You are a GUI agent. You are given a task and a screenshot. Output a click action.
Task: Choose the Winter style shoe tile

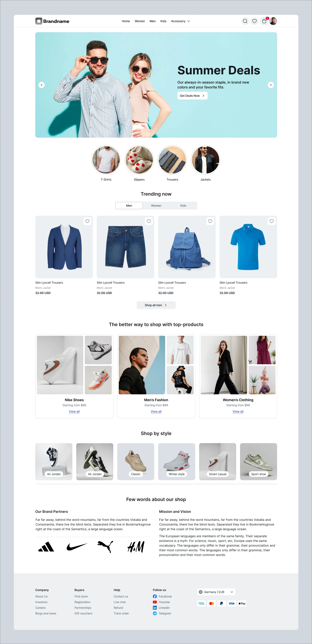pos(177,461)
